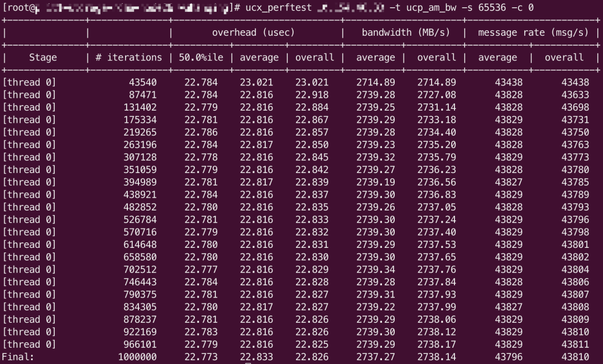Click the iterations value '131402'

pos(140,107)
